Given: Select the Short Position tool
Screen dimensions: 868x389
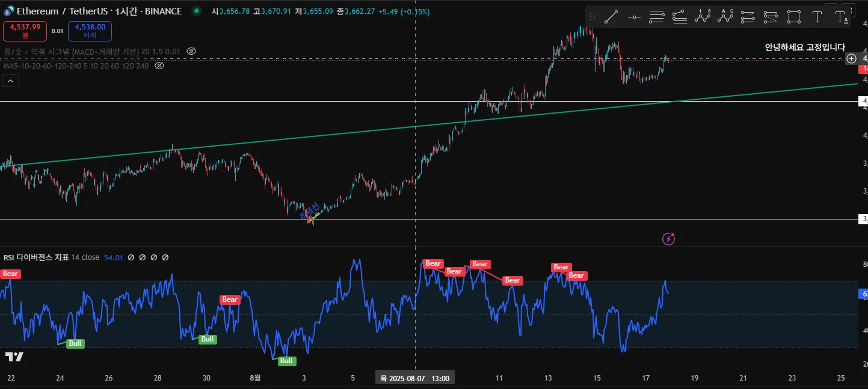Looking at the screenshot, I should (771, 17).
